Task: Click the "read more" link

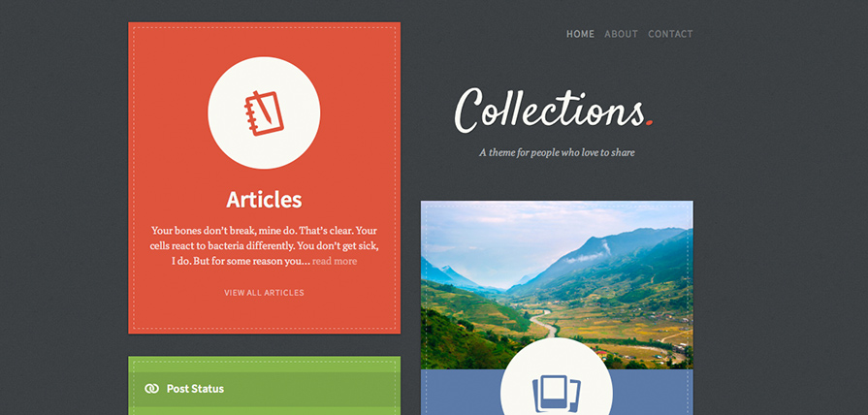Action: point(335,261)
